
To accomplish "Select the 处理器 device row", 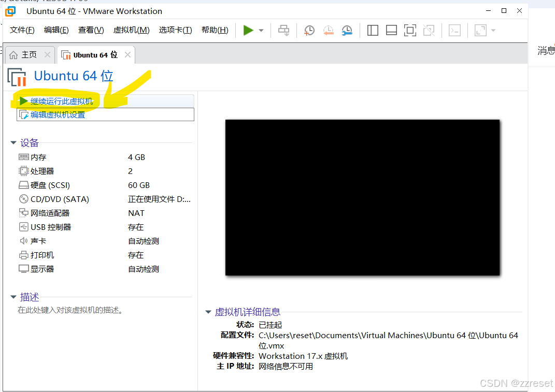I will point(105,171).
